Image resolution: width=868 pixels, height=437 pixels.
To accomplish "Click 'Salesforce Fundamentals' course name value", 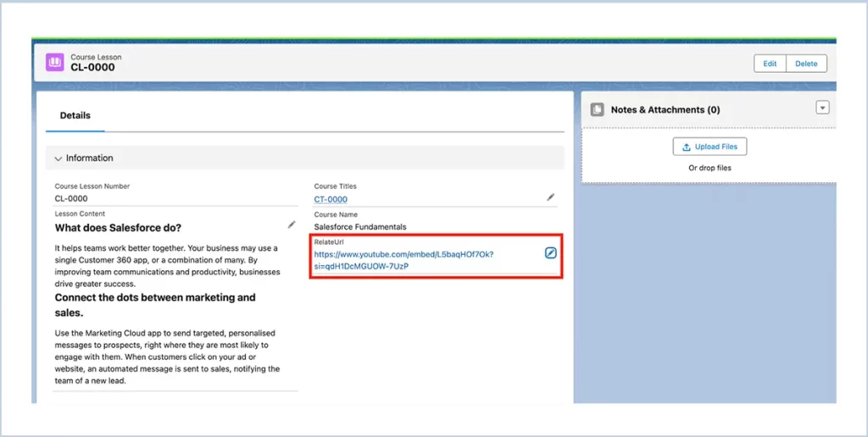I will tap(359, 227).
